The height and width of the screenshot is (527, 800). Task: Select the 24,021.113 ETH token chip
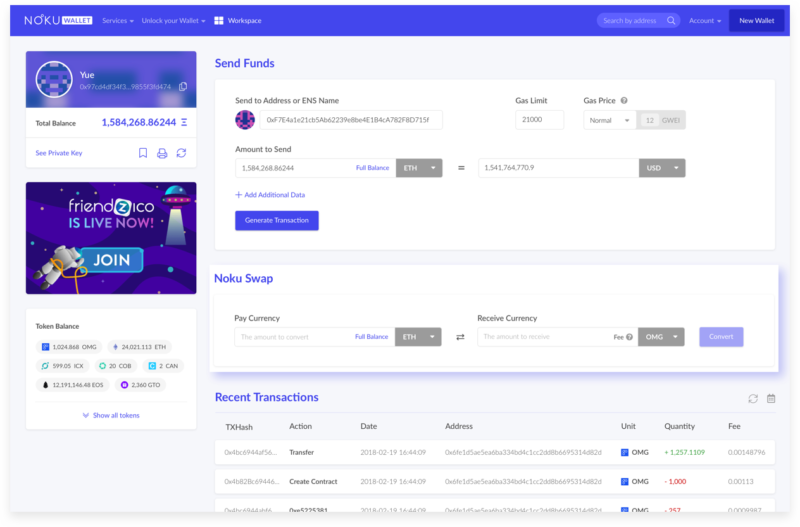(139, 347)
